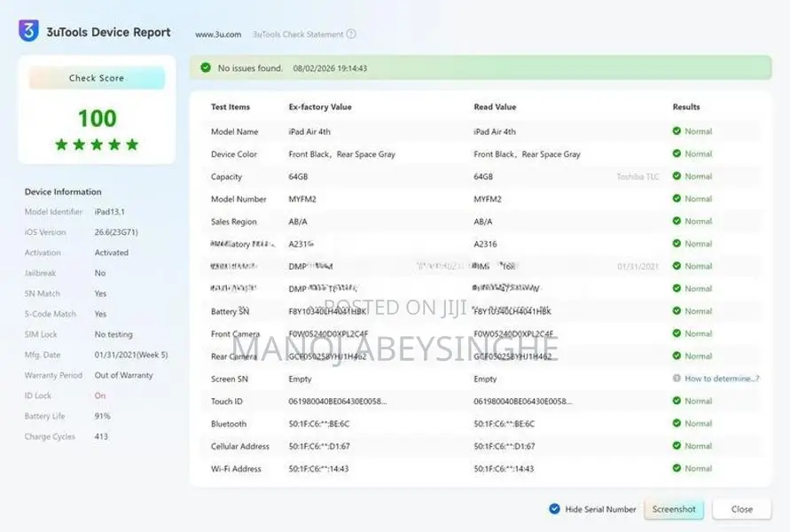790x532 pixels.
Task: Click the MYFM2 ex-factory model number
Action: tap(302, 199)
